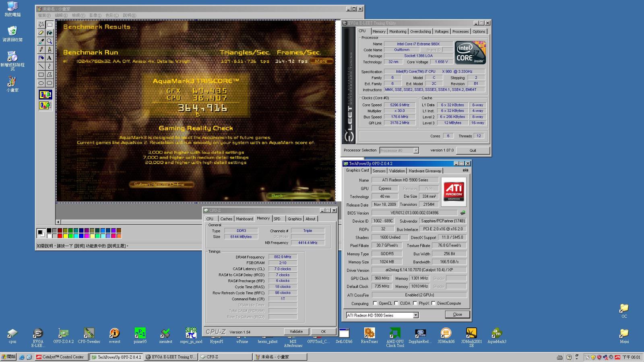Click the BIOS save icon in GPU-Z

[x=463, y=213]
